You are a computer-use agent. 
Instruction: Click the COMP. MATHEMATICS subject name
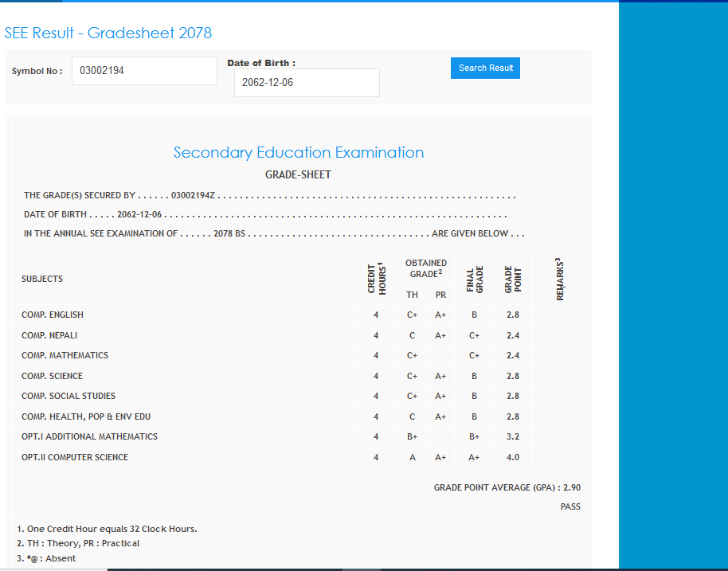(x=65, y=355)
